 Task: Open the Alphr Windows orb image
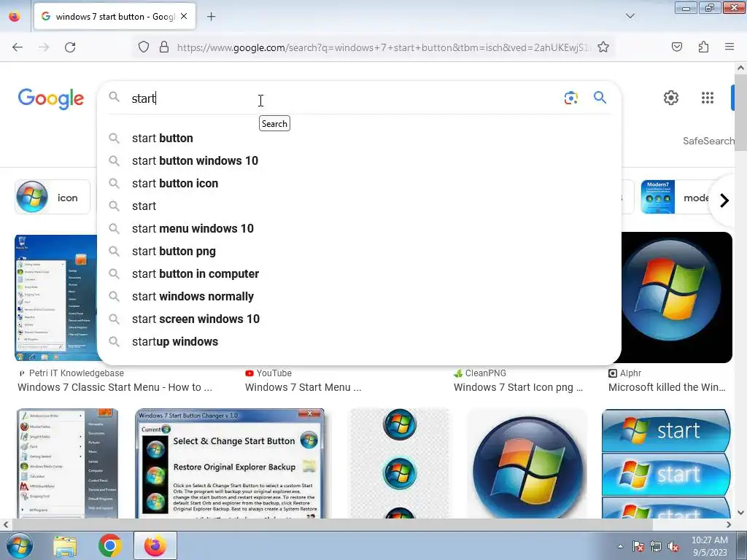(676, 297)
